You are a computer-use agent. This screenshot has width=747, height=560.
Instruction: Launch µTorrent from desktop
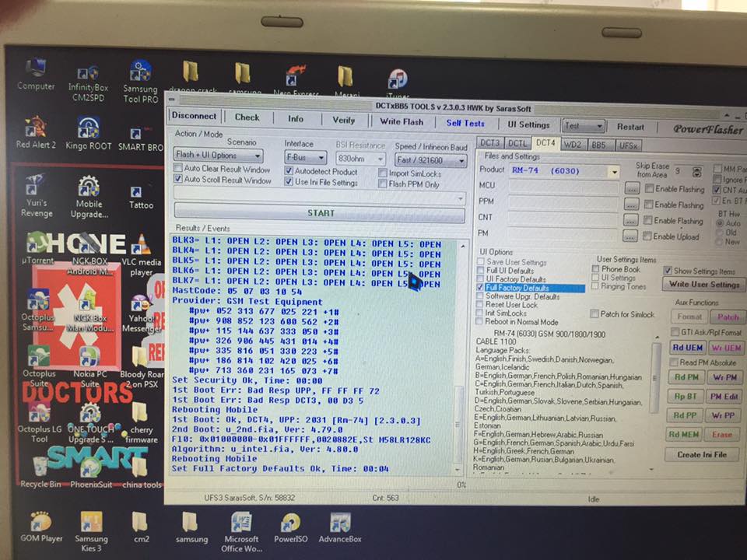pyautogui.click(x=37, y=247)
